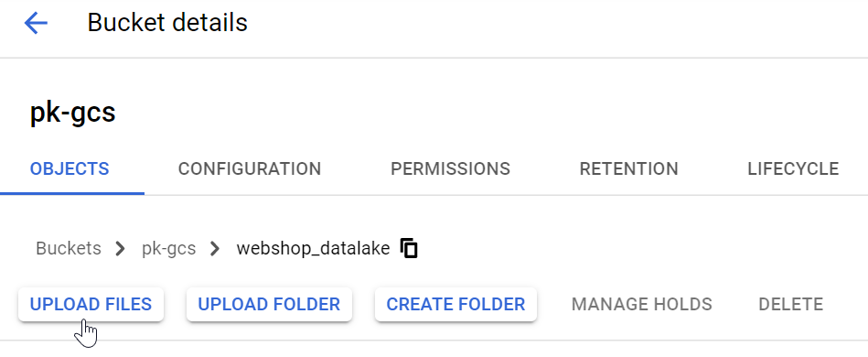
Task: Select the RETENTION tab
Action: [629, 168]
